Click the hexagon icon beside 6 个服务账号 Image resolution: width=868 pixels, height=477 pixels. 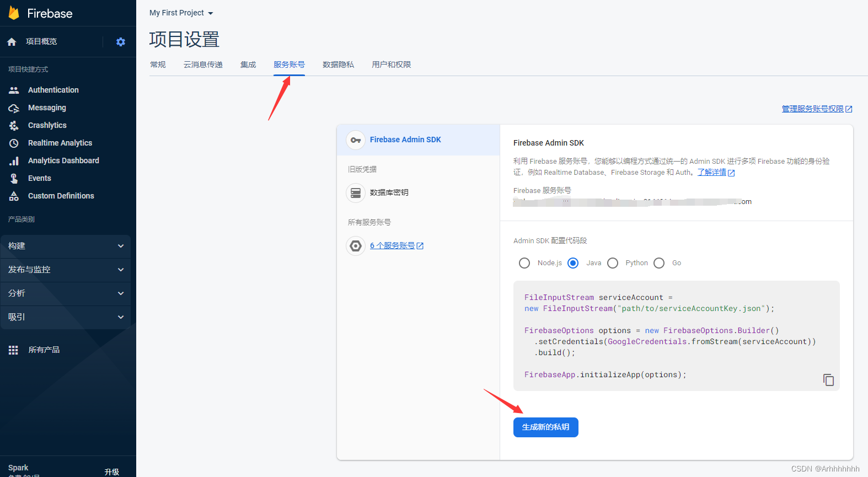point(356,246)
